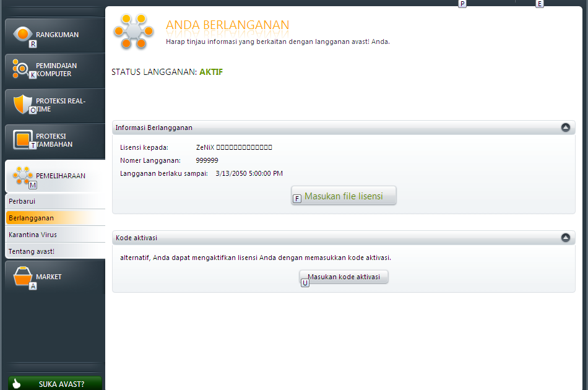Open the Rangkuman summary section icon
588x390 pixels.
[x=22, y=35]
